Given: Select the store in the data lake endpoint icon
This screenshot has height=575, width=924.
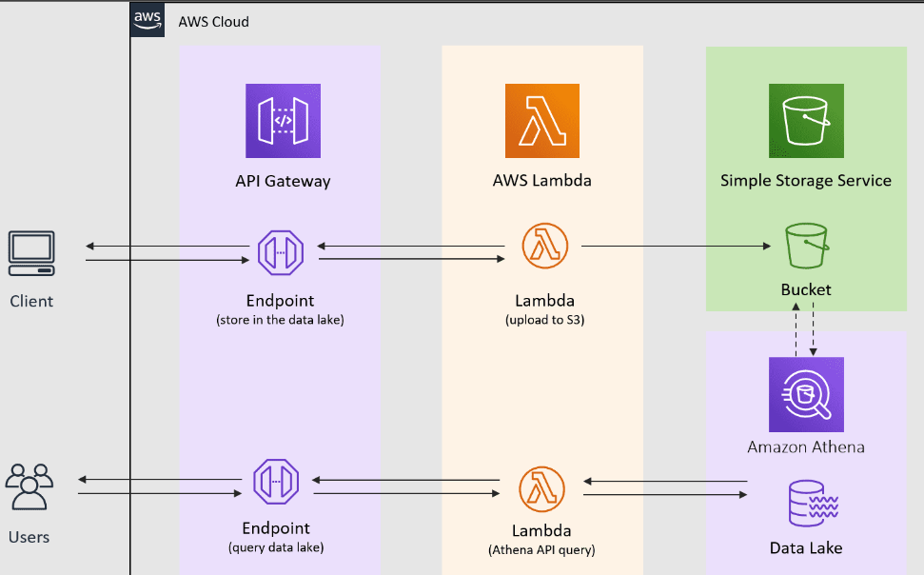Looking at the screenshot, I should (281, 253).
